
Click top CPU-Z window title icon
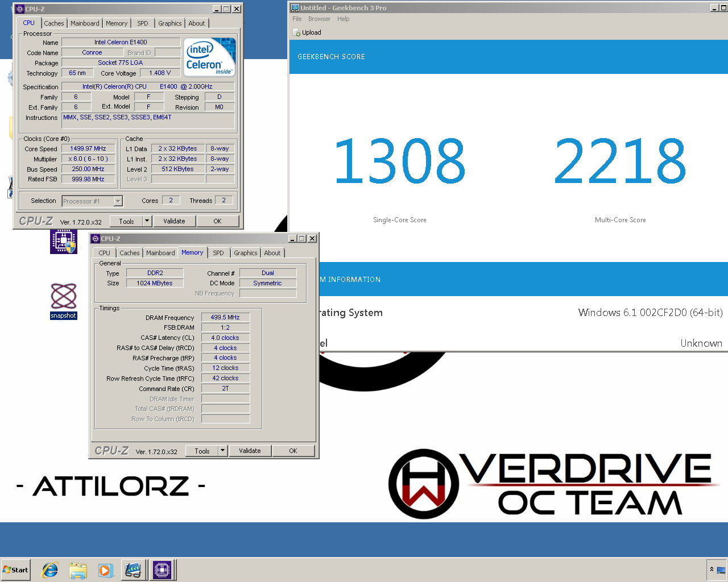[x=19, y=9]
